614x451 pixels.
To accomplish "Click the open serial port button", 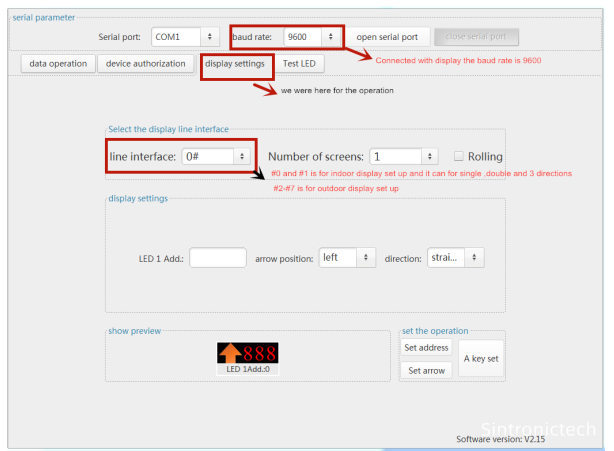I will tap(388, 36).
